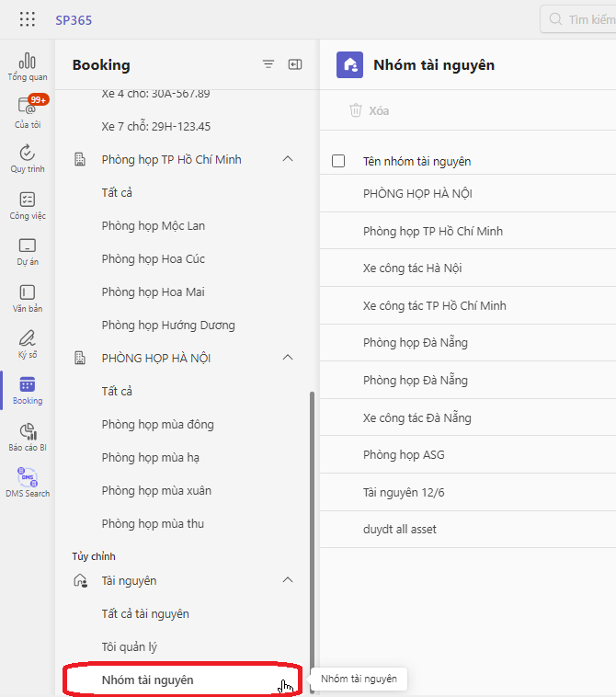Go to Quy trình module
The image size is (616, 697).
coord(28,158)
